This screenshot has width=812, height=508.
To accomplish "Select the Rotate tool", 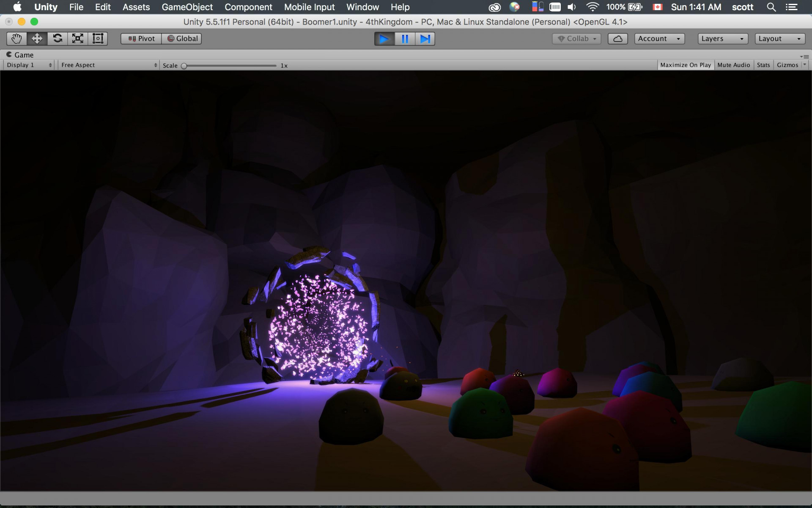I will [x=57, y=39].
